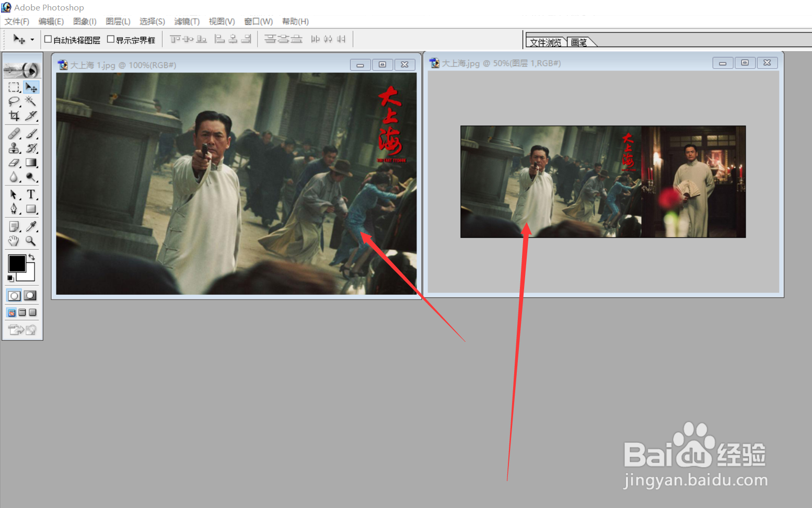Open the 图层(L) menu
812x508 pixels.
pyautogui.click(x=118, y=21)
